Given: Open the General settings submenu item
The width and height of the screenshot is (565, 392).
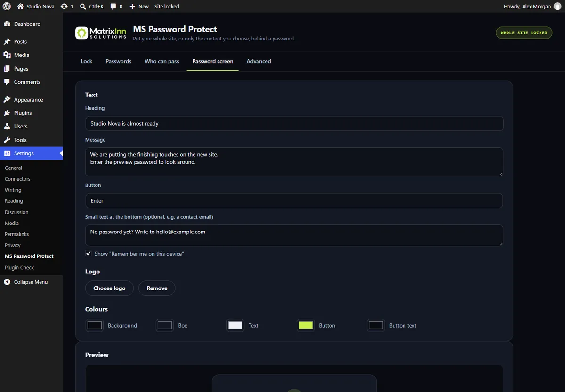Looking at the screenshot, I should click(x=13, y=168).
